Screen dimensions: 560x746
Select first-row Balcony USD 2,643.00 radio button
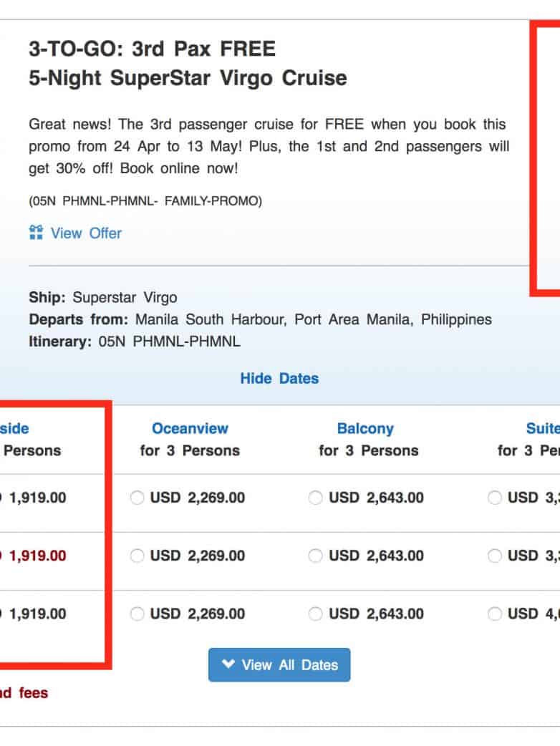click(316, 498)
